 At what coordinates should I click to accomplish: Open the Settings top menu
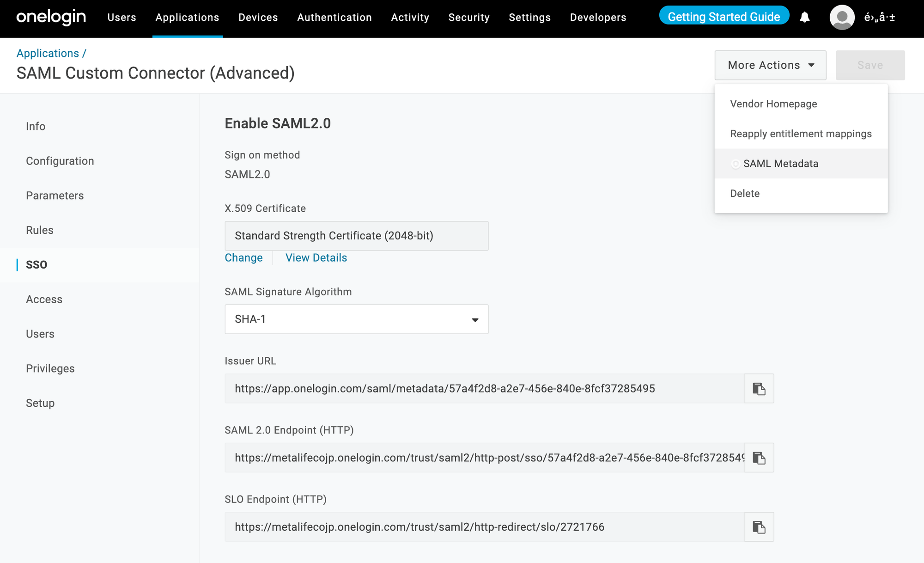pos(530,18)
